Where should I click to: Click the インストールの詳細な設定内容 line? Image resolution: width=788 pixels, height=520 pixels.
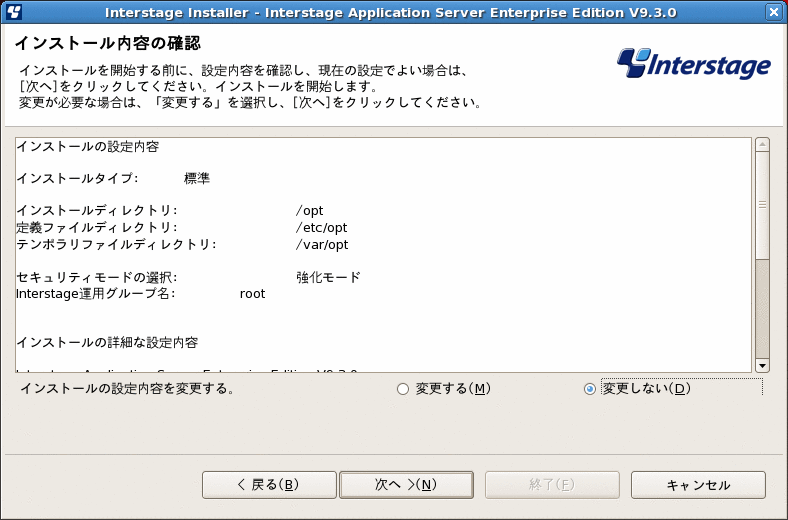tap(108, 343)
